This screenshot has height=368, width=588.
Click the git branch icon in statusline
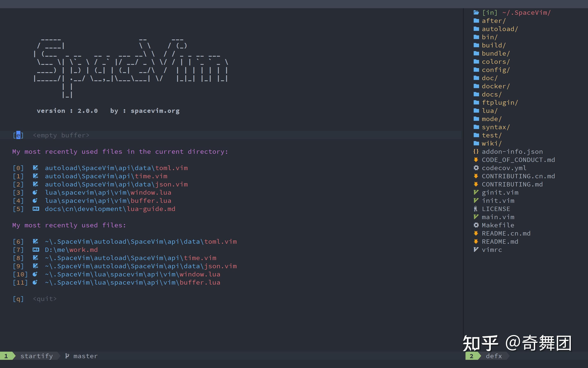coord(67,356)
